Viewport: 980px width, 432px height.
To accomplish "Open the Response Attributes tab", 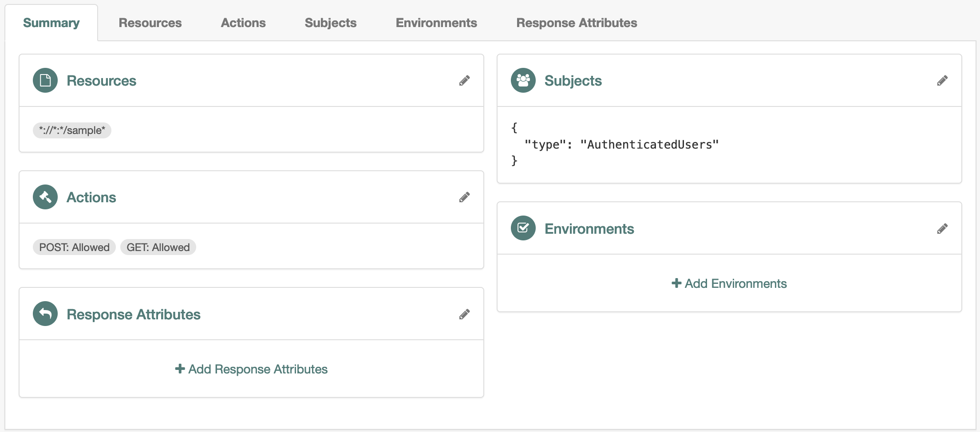I will (576, 23).
